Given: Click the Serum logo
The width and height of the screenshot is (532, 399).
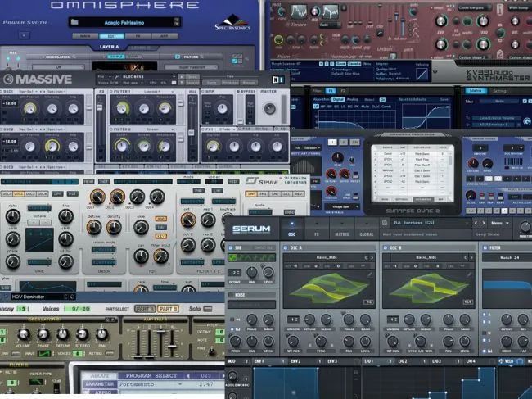Looking at the screenshot, I should [251, 228].
